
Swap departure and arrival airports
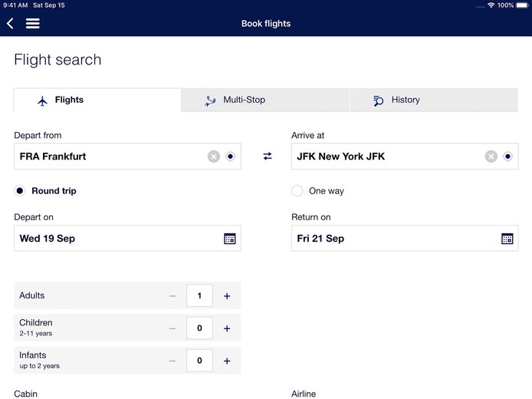pyautogui.click(x=268, y=157)
